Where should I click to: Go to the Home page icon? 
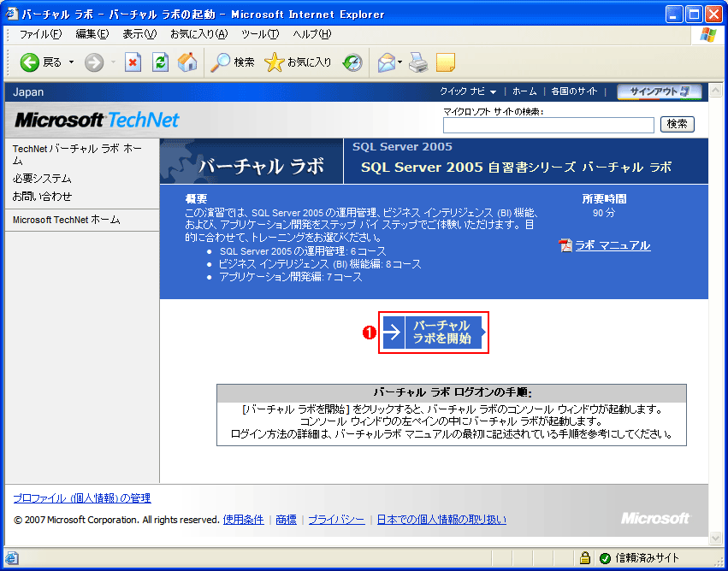(187, 62)
